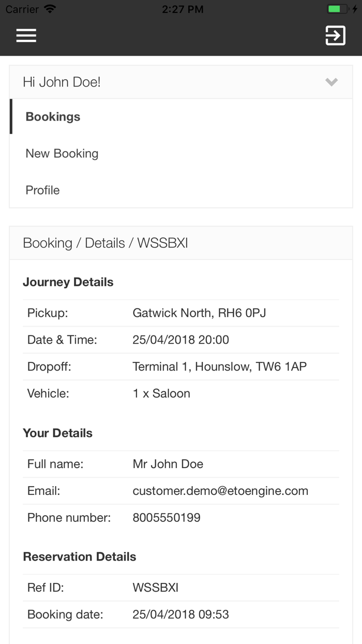Image resolution: width=362 pixels, height=644 pixels.
Task: Tap the pickup address Gatwick North
Action: (x=199, y=313)
